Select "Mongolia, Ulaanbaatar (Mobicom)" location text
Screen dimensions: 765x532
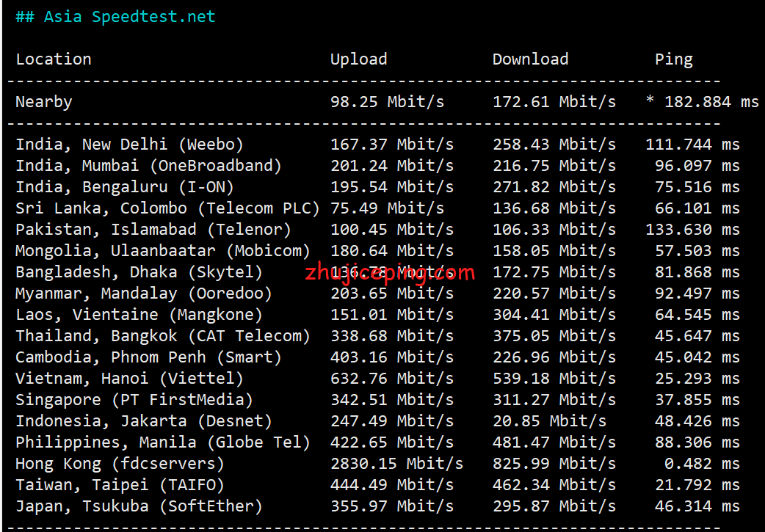pyautogui.click(x=163, y=251)
